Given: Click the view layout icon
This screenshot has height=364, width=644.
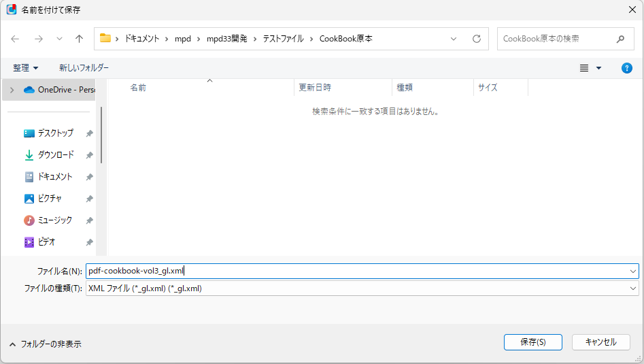Looking at the screenshot, I should pyautogui.click(x=584, y=68).
